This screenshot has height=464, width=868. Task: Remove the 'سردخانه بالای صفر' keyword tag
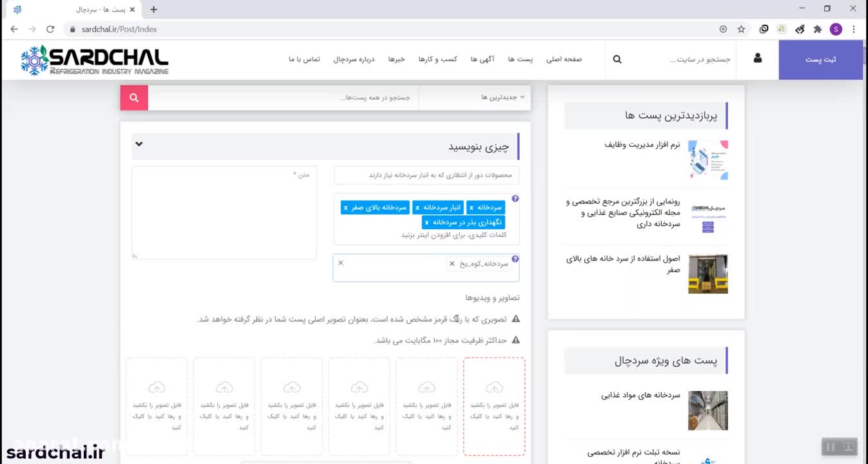[346, 208]
